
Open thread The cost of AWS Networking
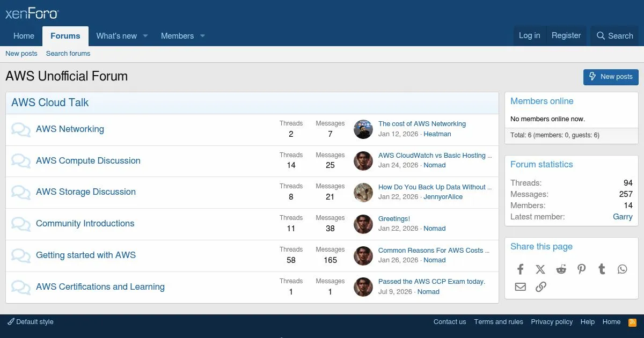[422, 124]
